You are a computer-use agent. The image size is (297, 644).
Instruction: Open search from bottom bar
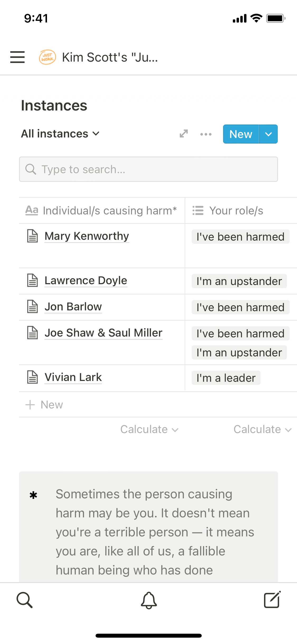25,600
